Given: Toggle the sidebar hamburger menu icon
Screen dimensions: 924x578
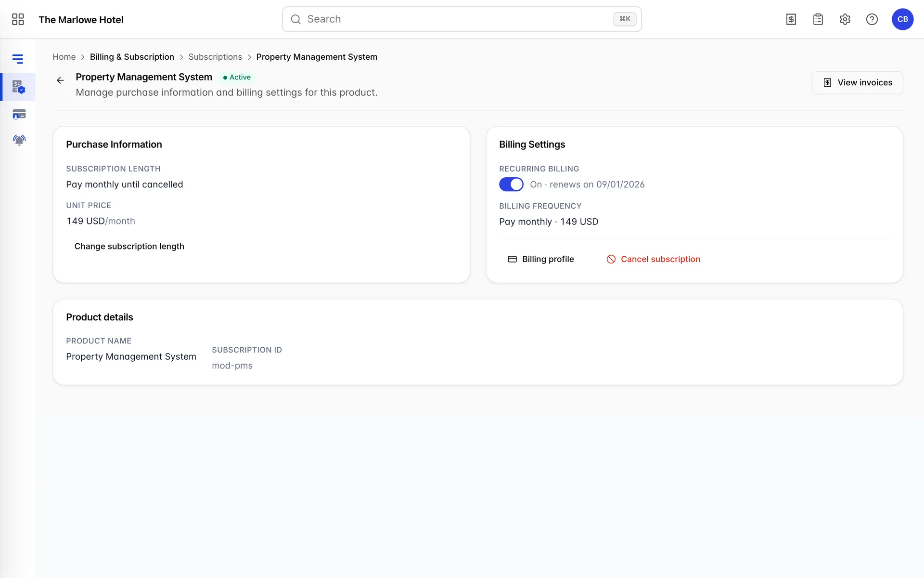Looking at the screenshot, I should point(18,59).
